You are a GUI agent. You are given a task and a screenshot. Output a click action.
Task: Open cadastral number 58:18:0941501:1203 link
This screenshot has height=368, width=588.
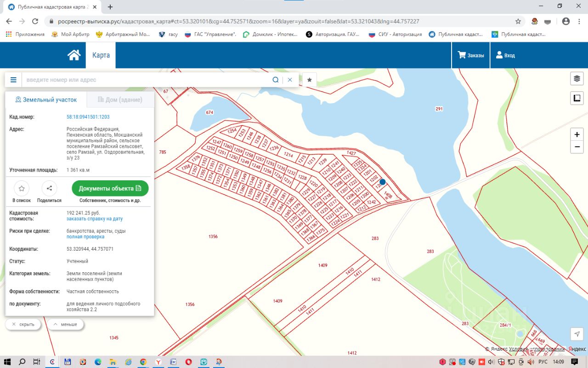pos(88,117)
